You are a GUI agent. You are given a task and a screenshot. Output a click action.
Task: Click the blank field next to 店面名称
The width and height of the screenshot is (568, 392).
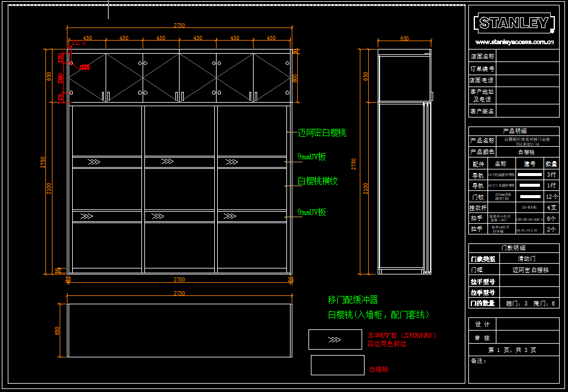pyautogui.click(x=528, y=57)
